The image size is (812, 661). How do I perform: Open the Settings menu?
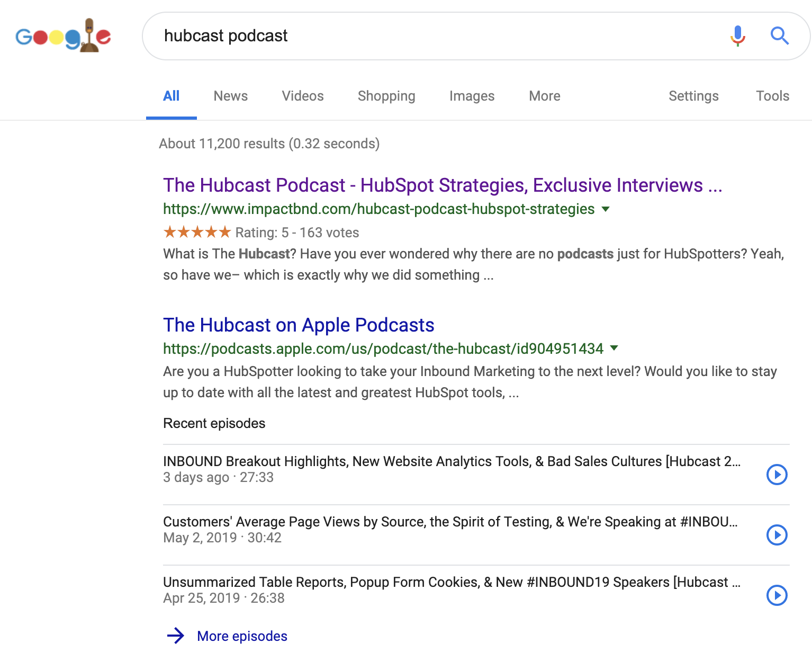693,96
